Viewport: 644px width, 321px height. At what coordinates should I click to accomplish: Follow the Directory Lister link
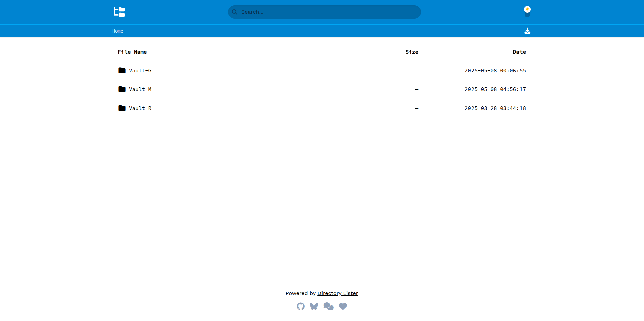click(x=338, y=293)
